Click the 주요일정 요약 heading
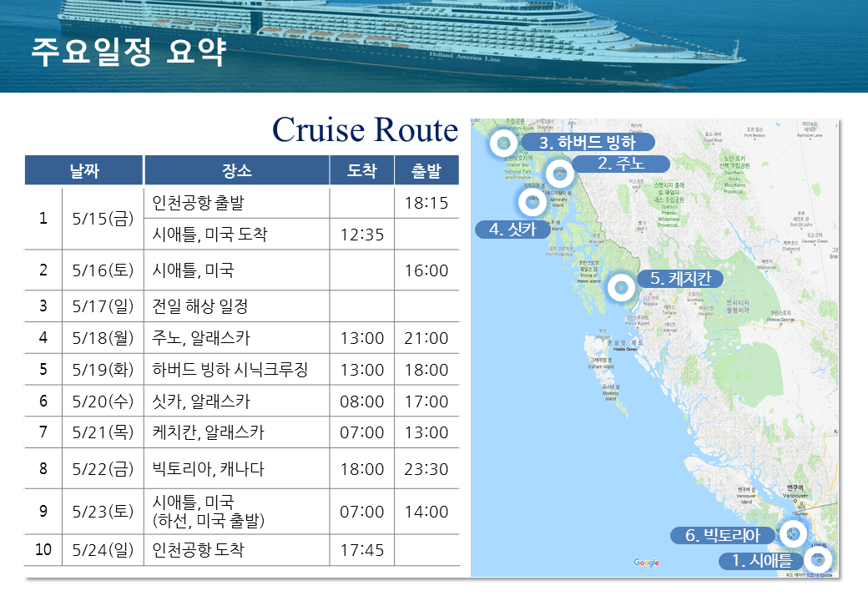 coord(129,52)
